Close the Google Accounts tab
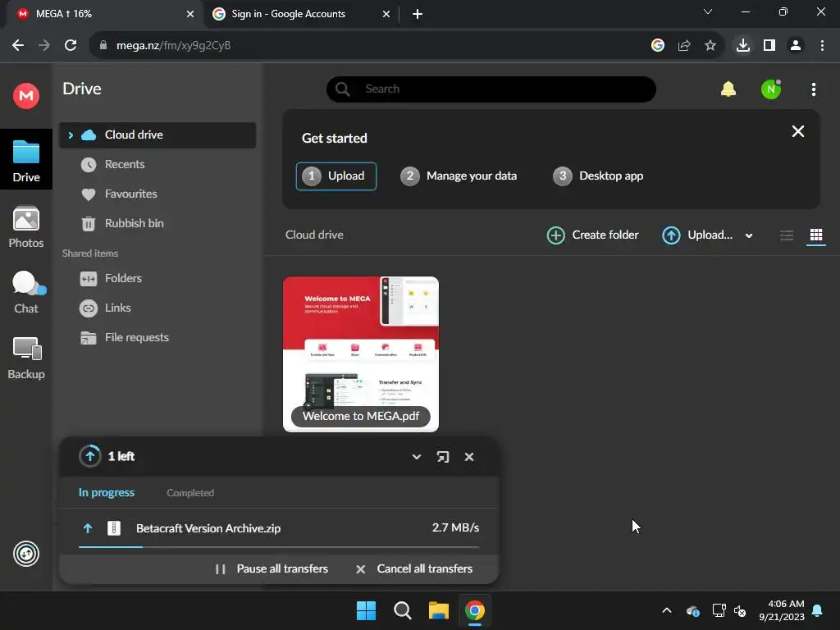The height and width of the screenshot is (630, 840). [386, 14]
